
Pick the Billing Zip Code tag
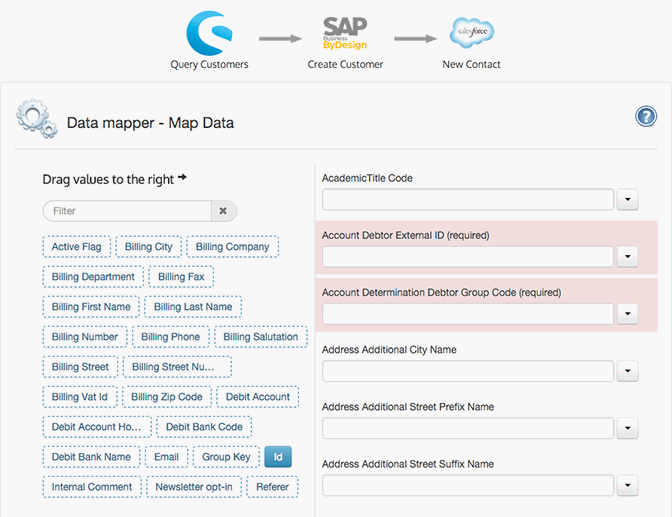(x=167, y=397)
